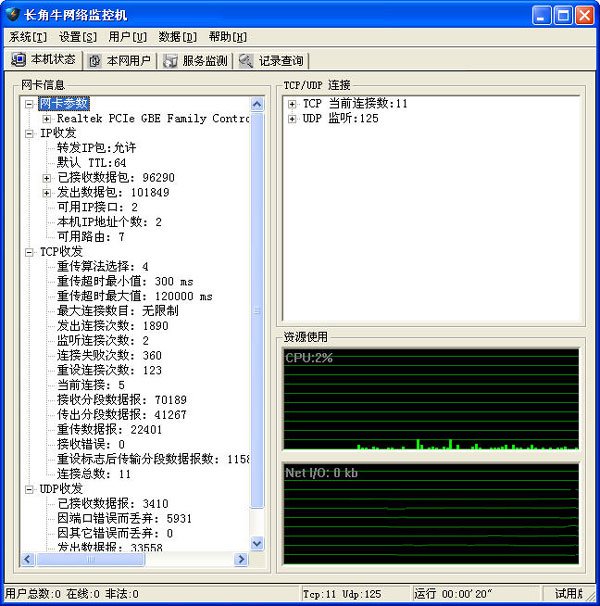
Task: Select 最大连接数目: 无限制 row
Action: [x=118, y=311]
